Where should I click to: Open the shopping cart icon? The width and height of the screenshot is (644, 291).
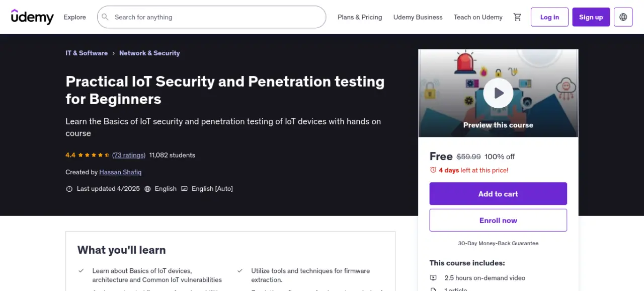pos(517,17)
